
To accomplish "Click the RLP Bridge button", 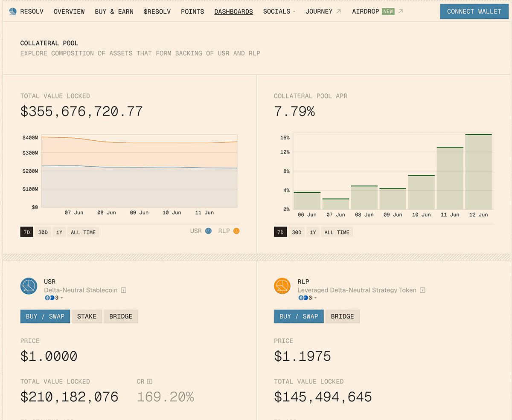I will coord(342,316).
